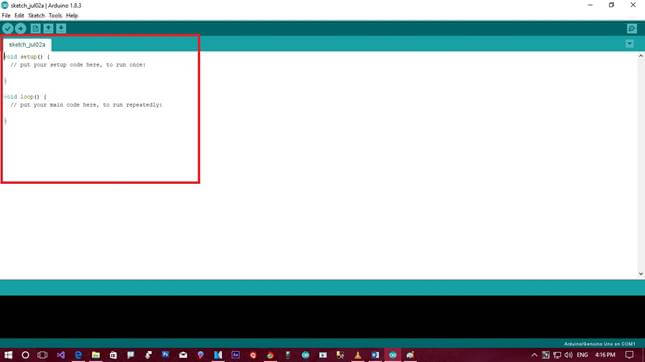645x362 pixels.
Task: Click the 'void loop() {' code line
Action: pos(25,97)
